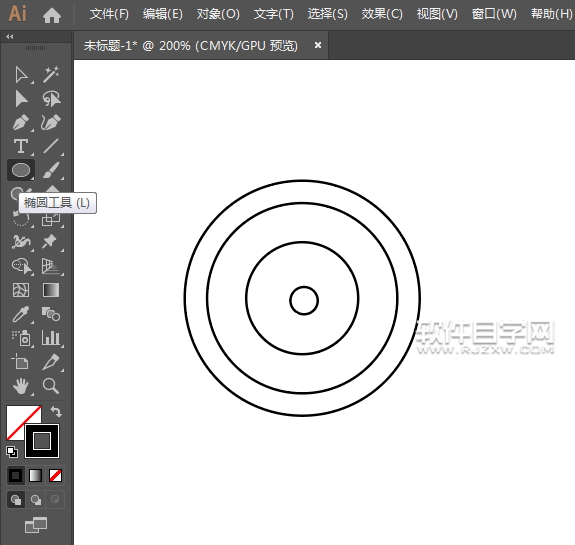Image resolution: width=575 pixels, height=545 pixels.
Task: Collapse the toolbar with double arrows
Action: click(x=10, y=36)
